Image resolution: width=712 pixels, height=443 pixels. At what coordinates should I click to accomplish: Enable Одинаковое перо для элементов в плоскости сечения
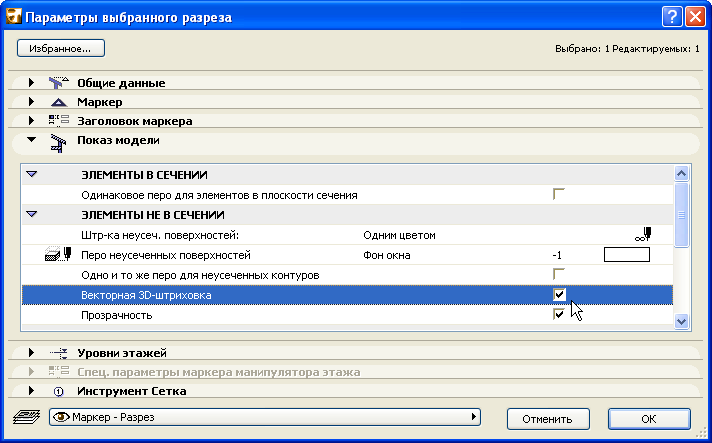pyautogui.click(x=559, y=195)
